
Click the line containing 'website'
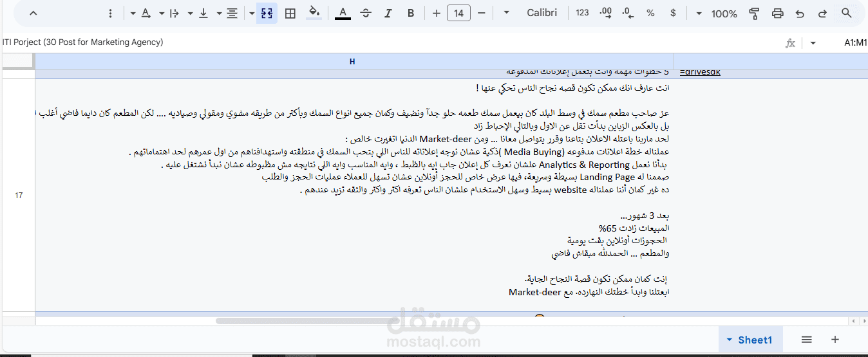click(486, 190)
